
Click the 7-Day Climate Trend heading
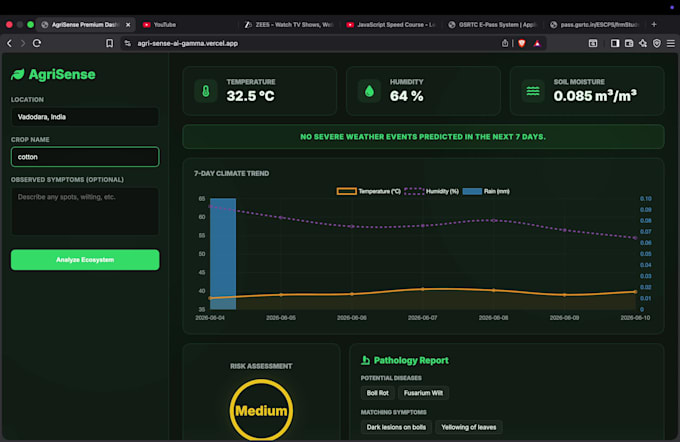pos(232,173)
